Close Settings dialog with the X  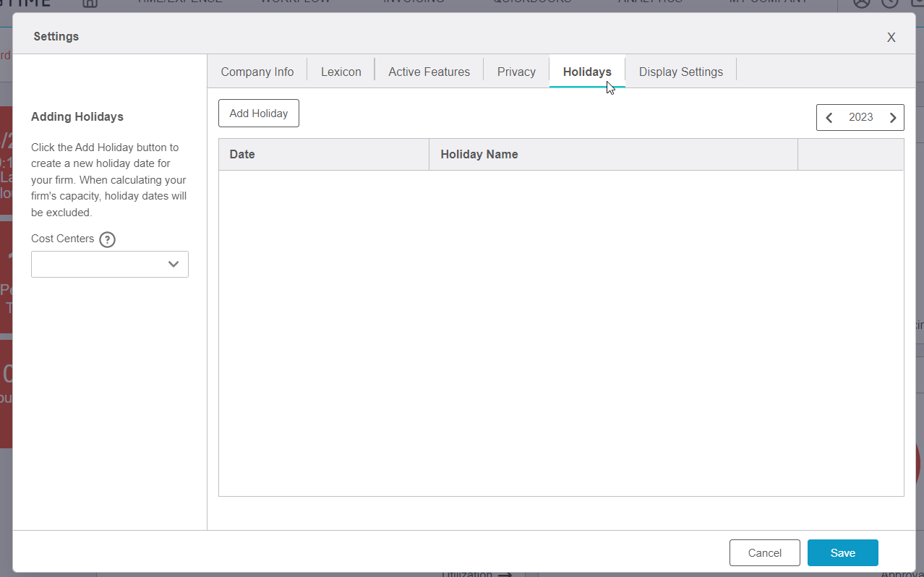[891, 38]
